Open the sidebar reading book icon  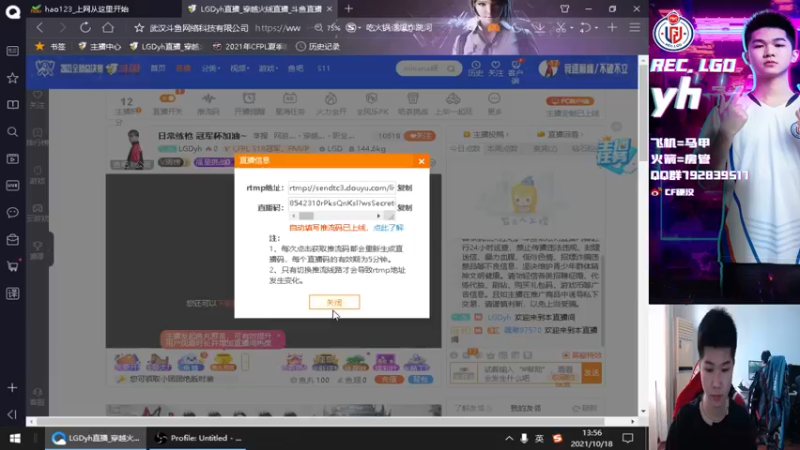point(13,105)
